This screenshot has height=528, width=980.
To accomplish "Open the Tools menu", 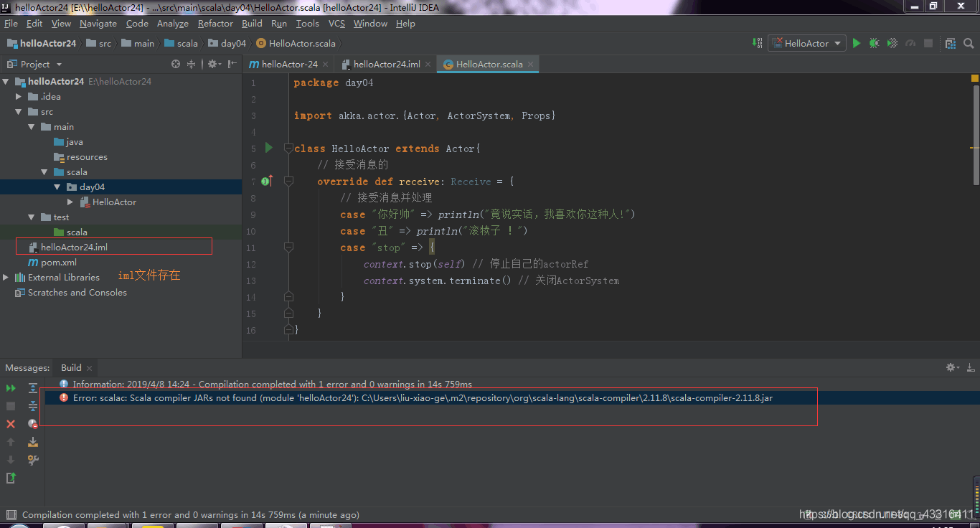I will [307, 24].
